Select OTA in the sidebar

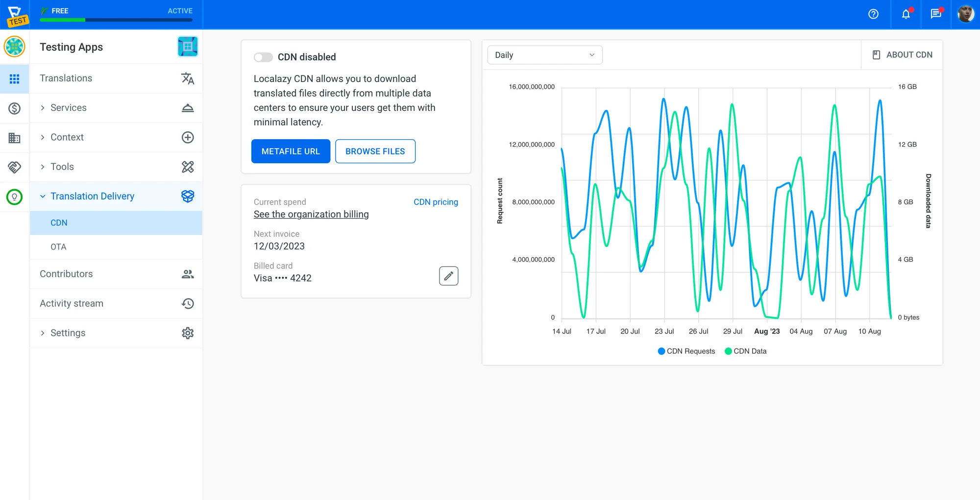pyautogui.click(x=58, y=247)
